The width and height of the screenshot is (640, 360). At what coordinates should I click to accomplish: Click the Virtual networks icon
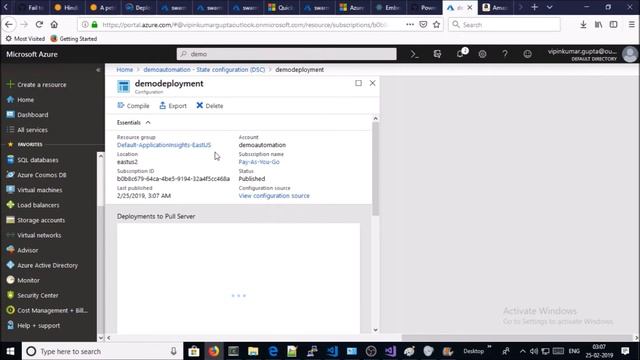(11, 235)
